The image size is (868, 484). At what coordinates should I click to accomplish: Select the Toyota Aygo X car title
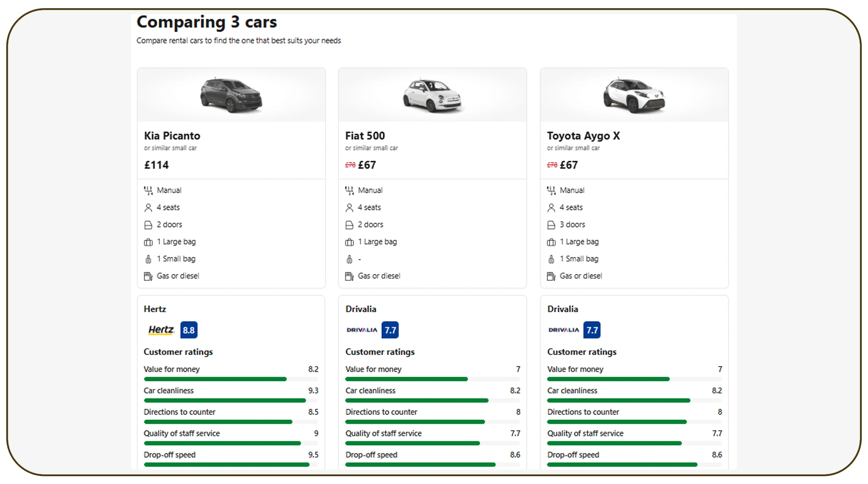pyautogui.click(x=583, y=136)
